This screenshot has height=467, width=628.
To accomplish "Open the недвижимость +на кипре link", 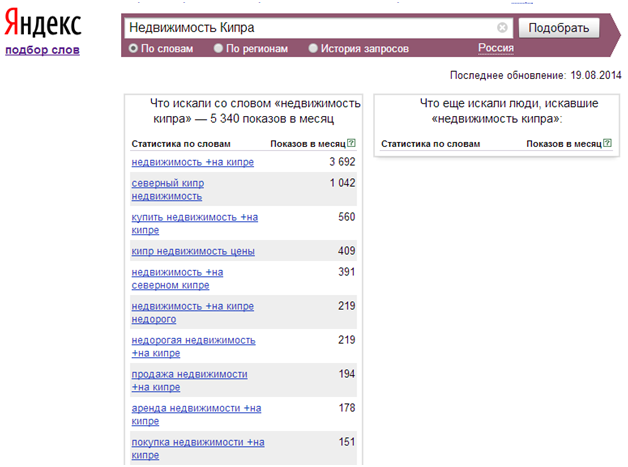I will tap(193, 162).
